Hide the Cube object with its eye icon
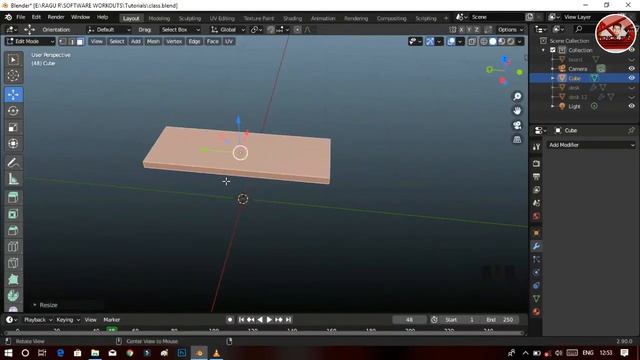Screen dimensions: 640x360 (x=631, y=78)
